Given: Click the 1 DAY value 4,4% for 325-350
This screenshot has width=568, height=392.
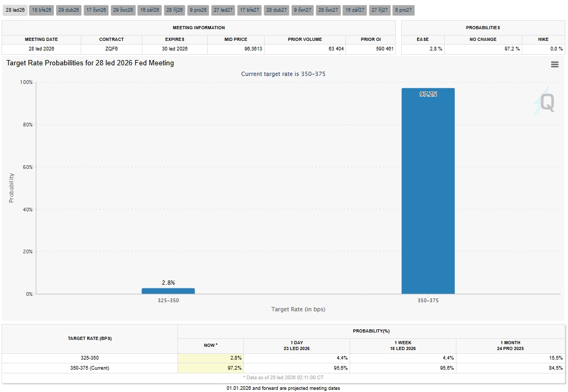Looking at the screenshot, I should [342, 358].
